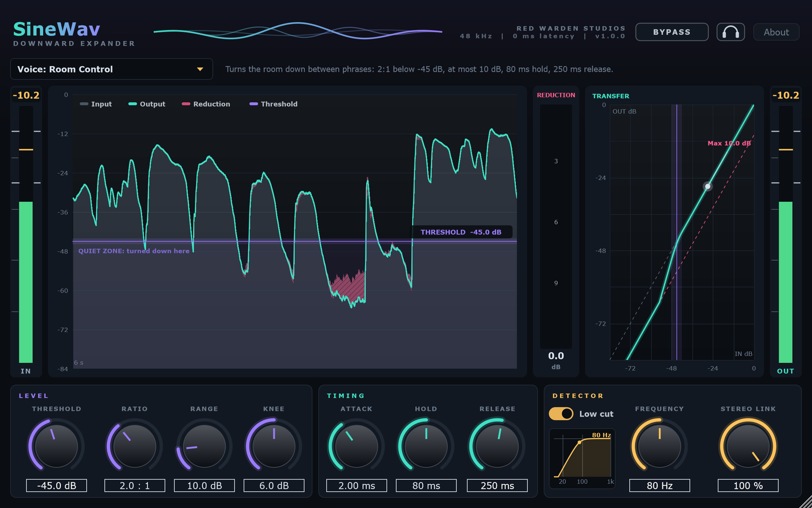812x508 pixels.
Task: Click the low cut filter curve thumbnail
Action: click(x=582, y=458)
